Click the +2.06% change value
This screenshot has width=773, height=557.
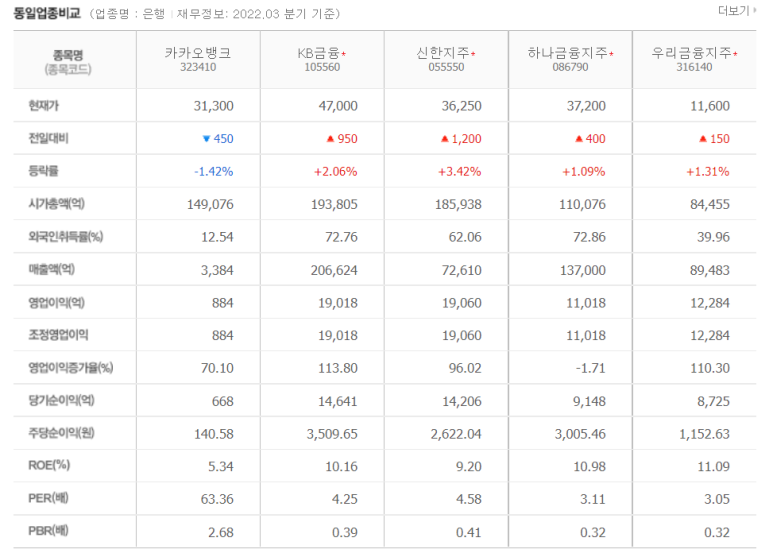tap(336, 172)
